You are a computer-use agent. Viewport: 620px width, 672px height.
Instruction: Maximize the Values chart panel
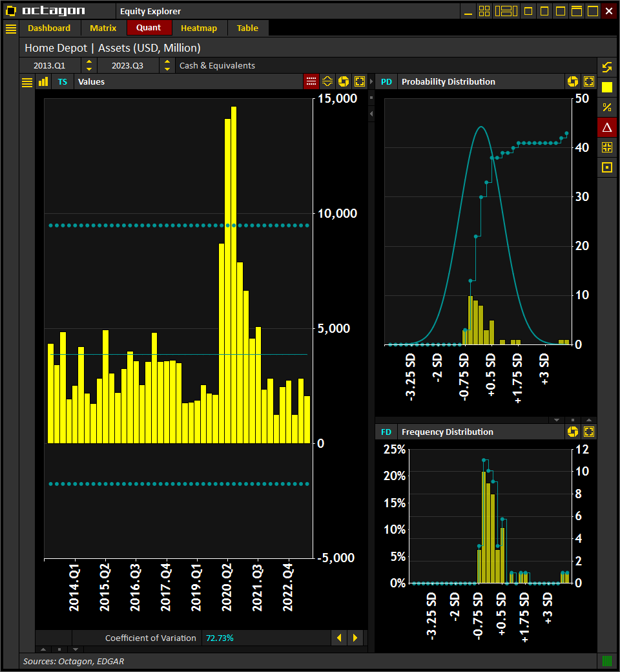point(360,81)
